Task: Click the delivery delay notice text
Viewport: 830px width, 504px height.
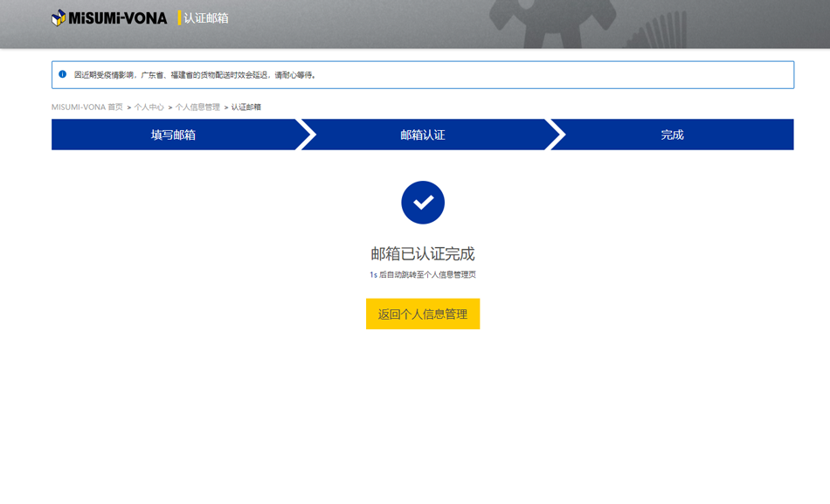Action: [x=195, y=75]
